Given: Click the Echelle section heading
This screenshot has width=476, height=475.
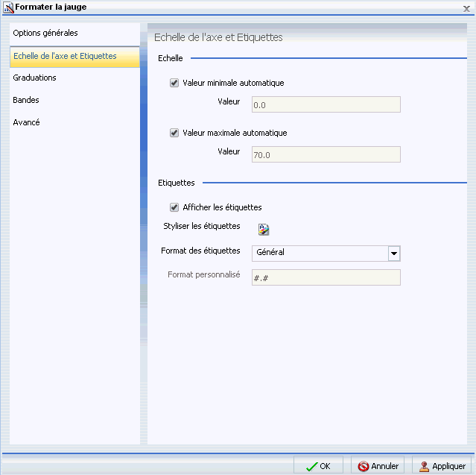Looking at the screenshot, I should (171, 58).
